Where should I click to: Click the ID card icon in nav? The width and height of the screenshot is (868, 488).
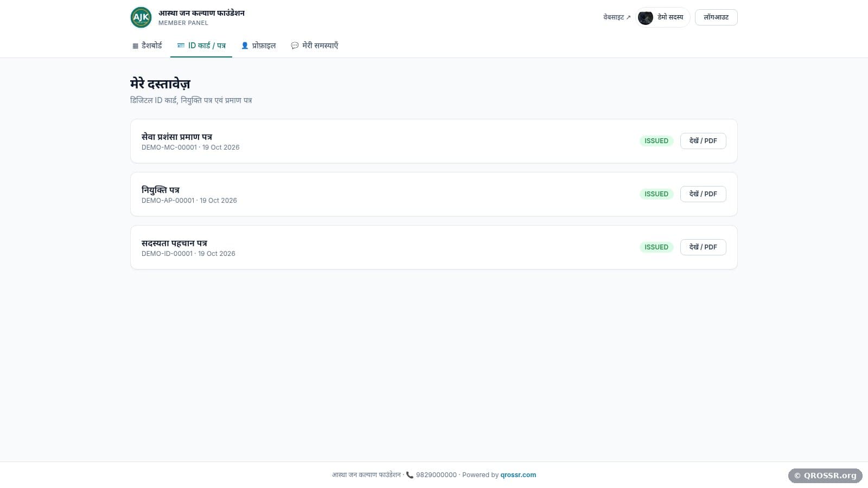click(x=181, y=46)
